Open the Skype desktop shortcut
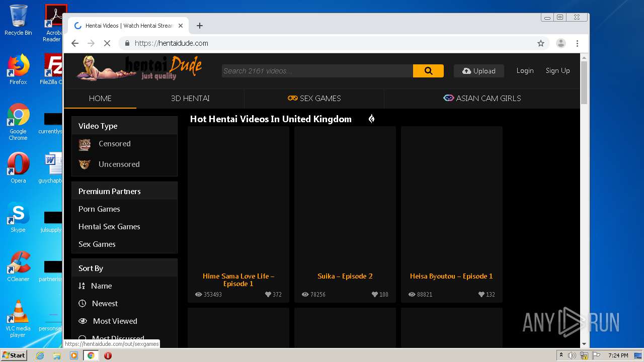This screenshot has width=644, height=362. (x=18, y=217)
